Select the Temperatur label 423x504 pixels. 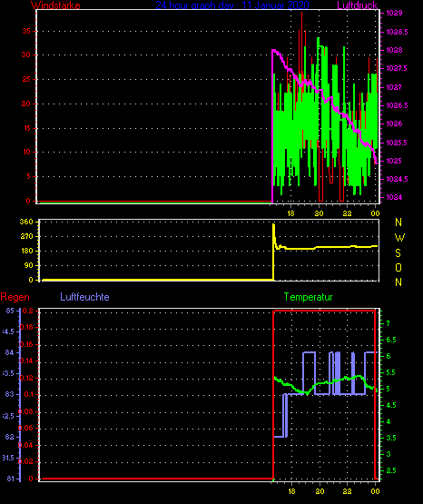[308, 297]
